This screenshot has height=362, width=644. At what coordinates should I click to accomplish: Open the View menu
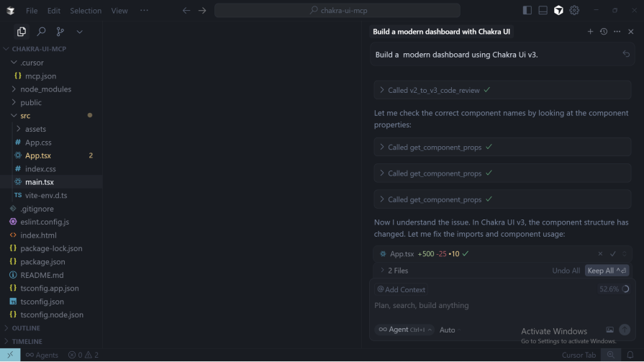click(x=119, y=11)
